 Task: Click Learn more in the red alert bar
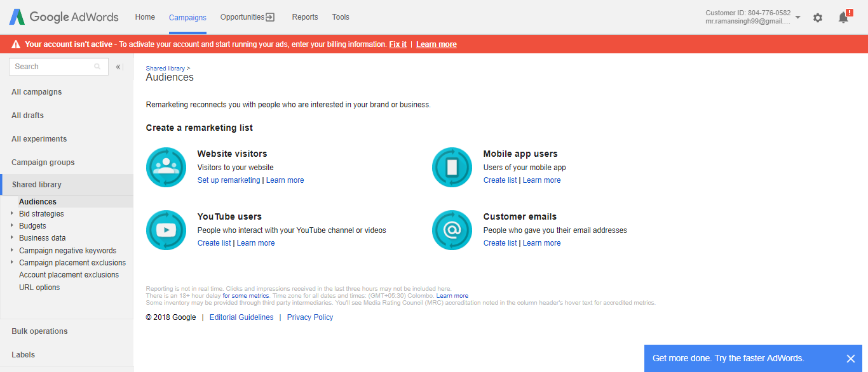click(x=437, y=44)
